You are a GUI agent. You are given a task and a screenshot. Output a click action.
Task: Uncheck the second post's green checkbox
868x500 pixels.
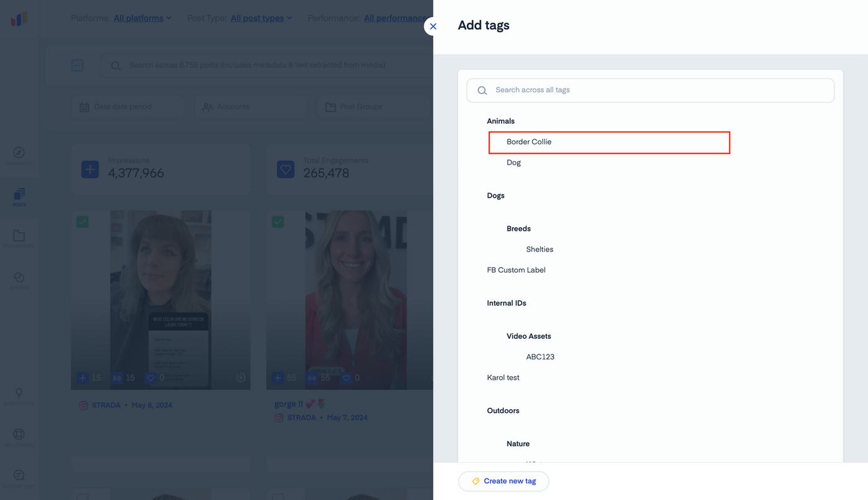click(278, 222)
